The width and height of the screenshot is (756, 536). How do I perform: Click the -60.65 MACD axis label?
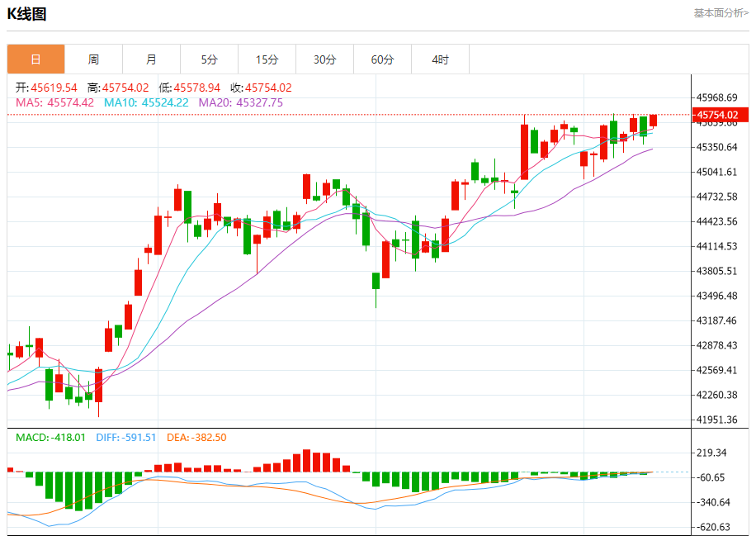[710, 477]
